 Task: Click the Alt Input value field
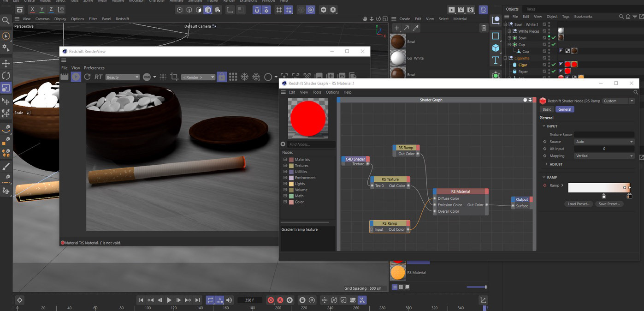click(604, 149)
